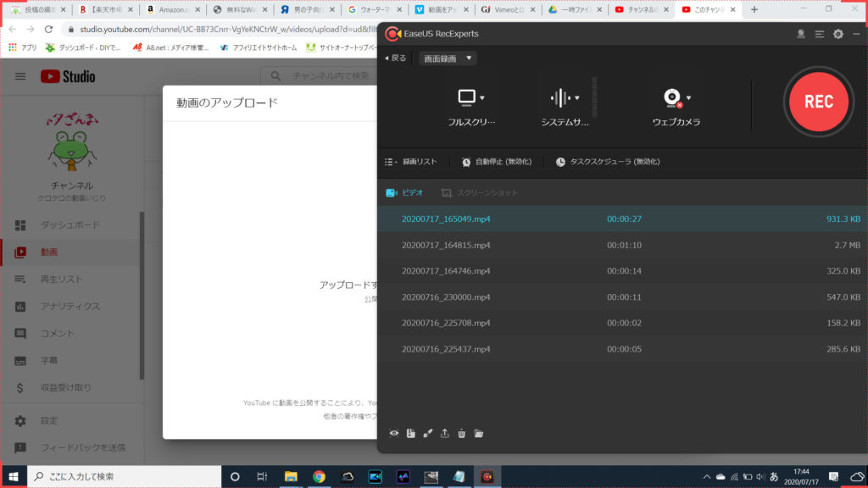Preview the selected recording with eye icon
868x488 pixels.
point(393,433)
